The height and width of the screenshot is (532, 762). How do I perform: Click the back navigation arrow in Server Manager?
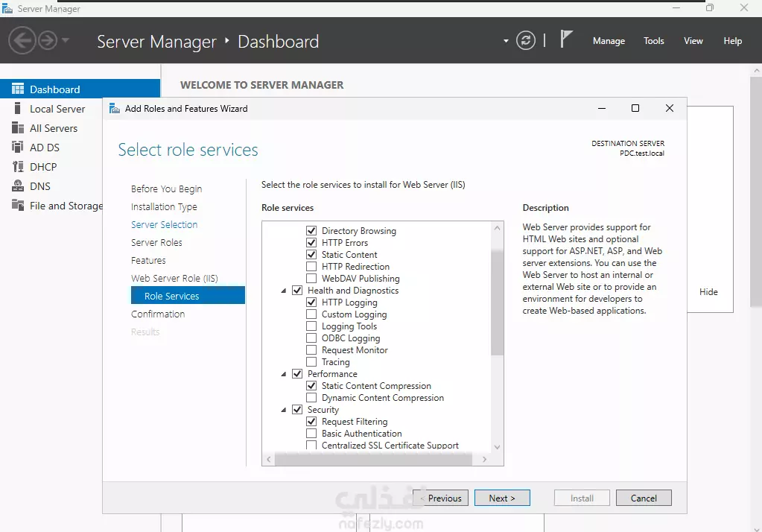(22, 40)
